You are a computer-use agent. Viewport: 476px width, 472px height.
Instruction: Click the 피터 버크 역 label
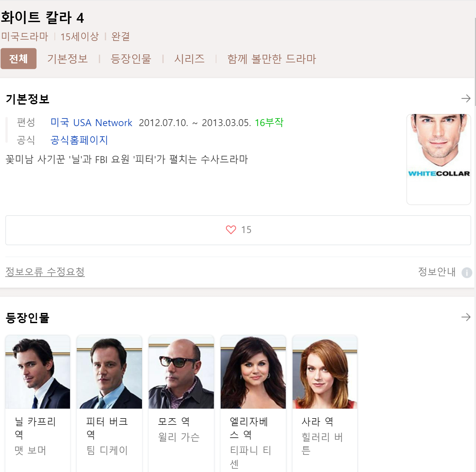coord(107,428)
